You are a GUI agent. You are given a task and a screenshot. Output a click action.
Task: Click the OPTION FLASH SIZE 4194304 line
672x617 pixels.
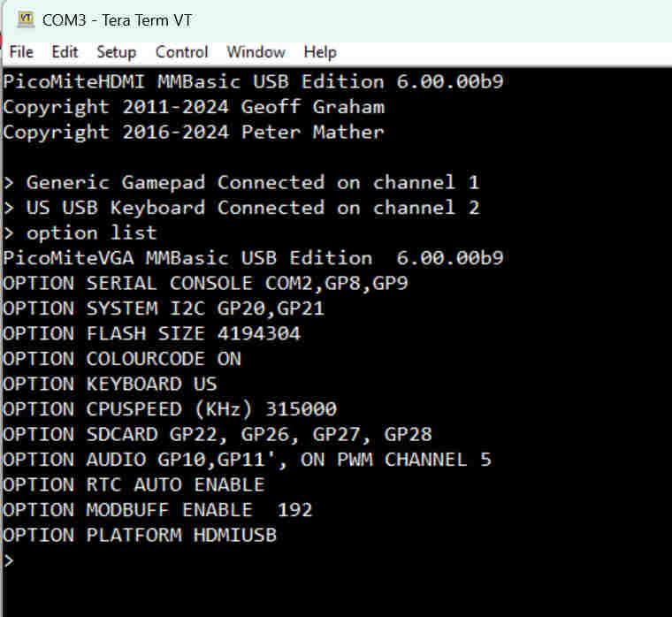tap(151, 333)
